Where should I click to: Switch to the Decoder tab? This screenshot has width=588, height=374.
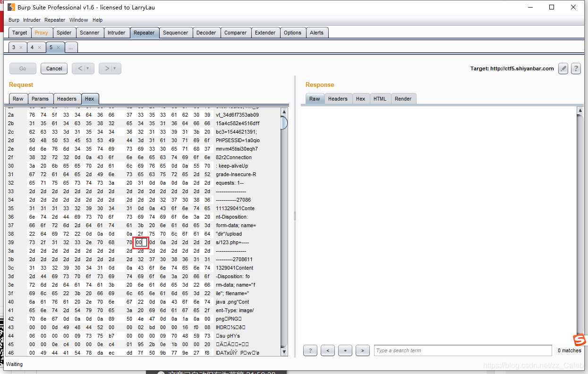[206, 33]
